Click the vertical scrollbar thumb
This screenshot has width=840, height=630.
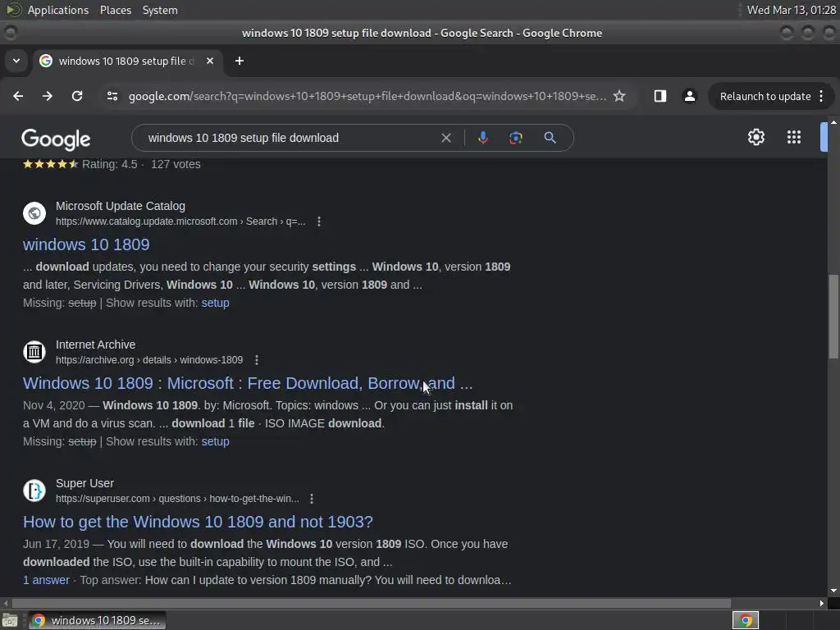click(x=833, y=316)
